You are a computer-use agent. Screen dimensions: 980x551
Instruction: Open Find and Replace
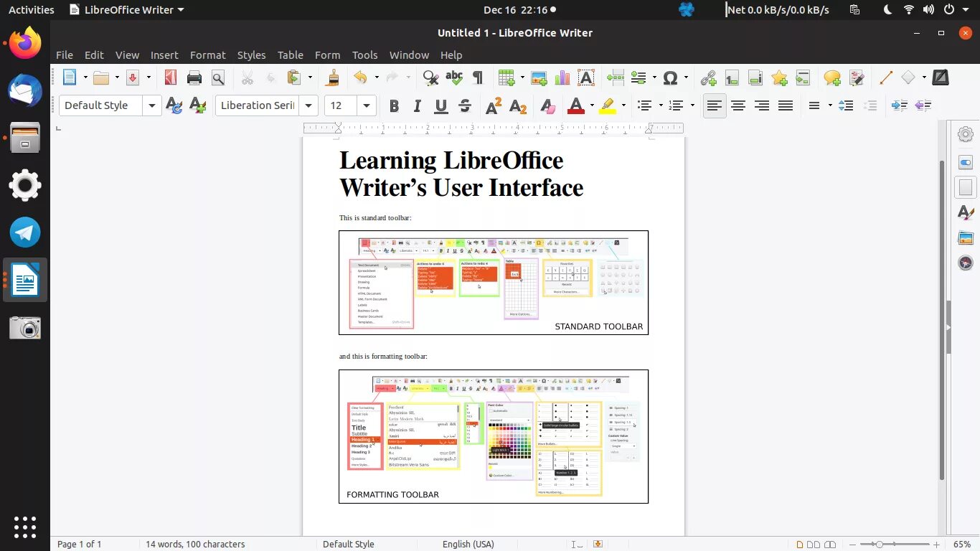430,77
